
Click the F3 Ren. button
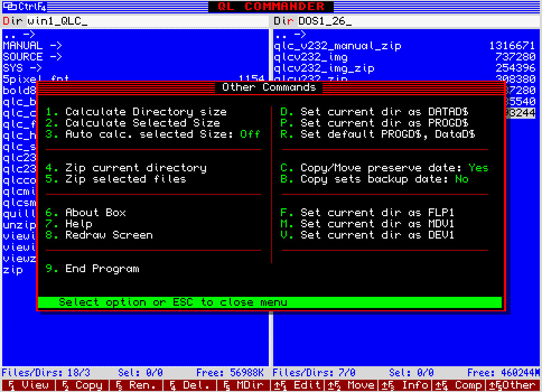point(136,385)
